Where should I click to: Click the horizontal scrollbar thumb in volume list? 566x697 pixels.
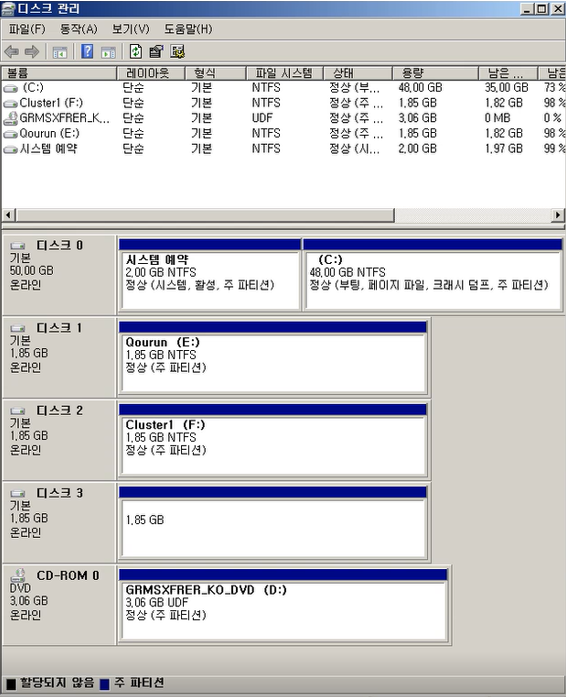(205, 215)
